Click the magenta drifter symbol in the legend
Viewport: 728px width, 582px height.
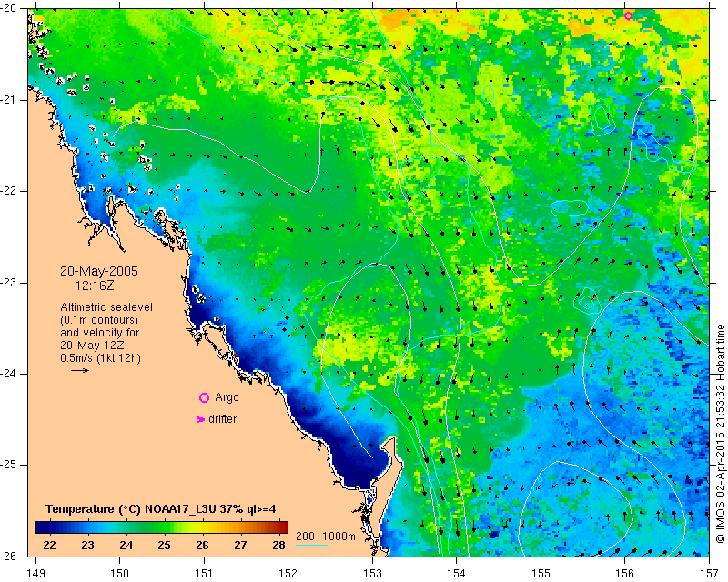point(201,419)
